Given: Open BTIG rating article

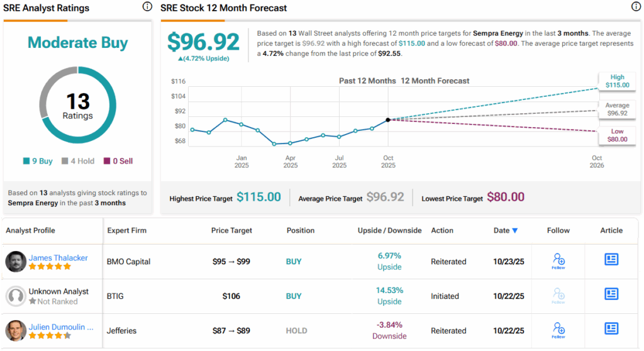Looking at the screenshot, I should 611,294.
